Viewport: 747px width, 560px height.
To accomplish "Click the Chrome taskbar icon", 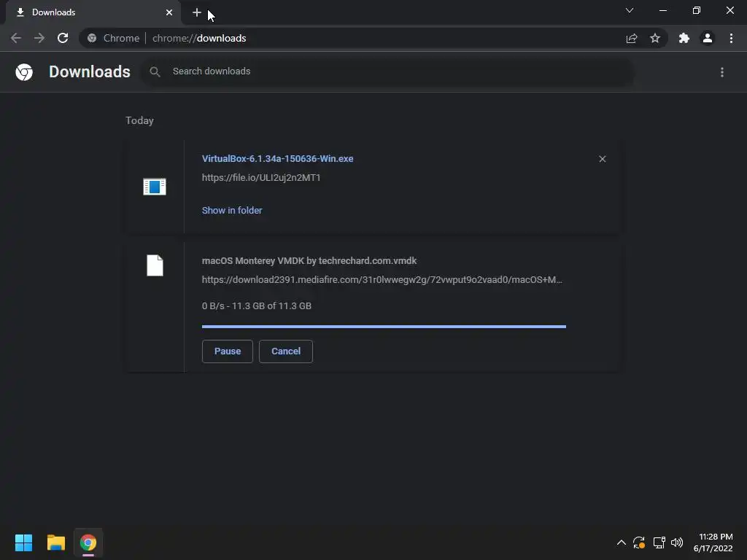I will (88, 542).
